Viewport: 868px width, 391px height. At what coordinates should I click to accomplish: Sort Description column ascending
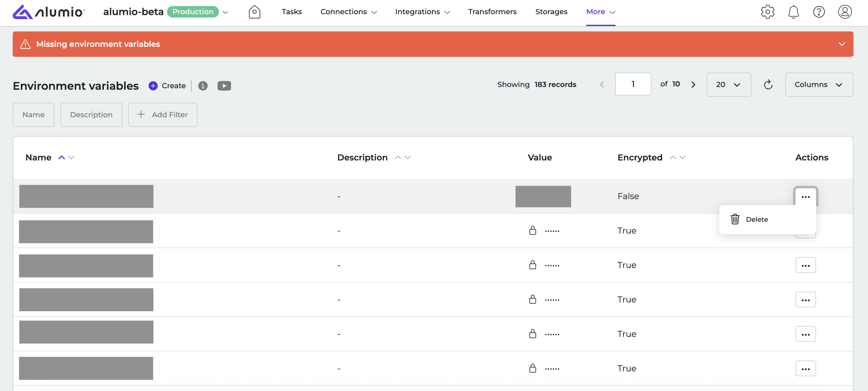(398, 157)
